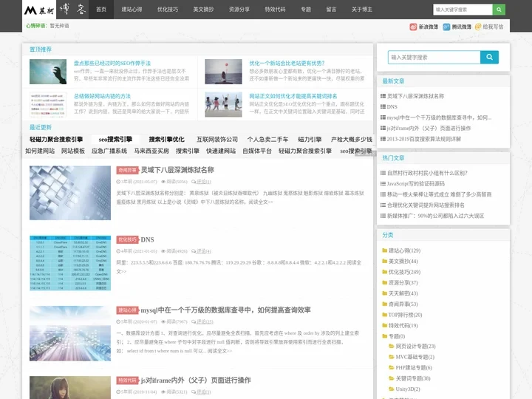Screen dimensions: 532x399
Task: Click the 优化技巧 red category tag
Action: (128, 239)
